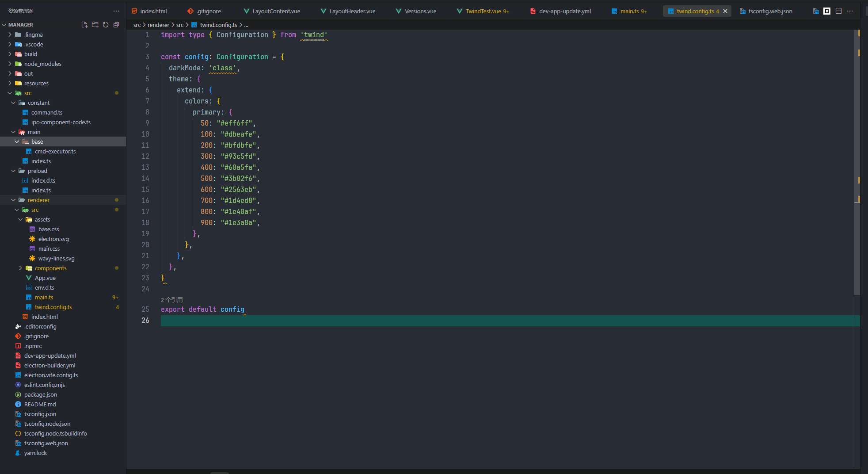The width and height of the screenshot is (868, 474).
Task: Expand the out folder
Action: (10, 73)
